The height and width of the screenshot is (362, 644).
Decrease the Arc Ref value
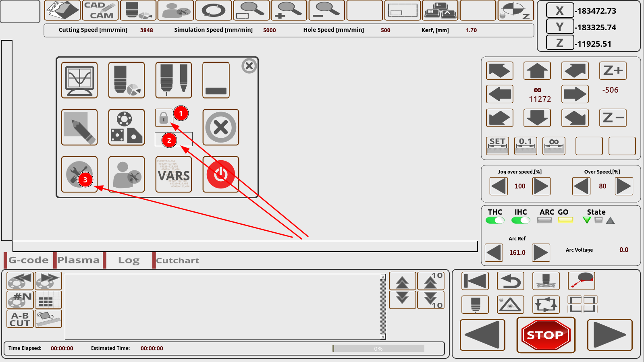494,253
